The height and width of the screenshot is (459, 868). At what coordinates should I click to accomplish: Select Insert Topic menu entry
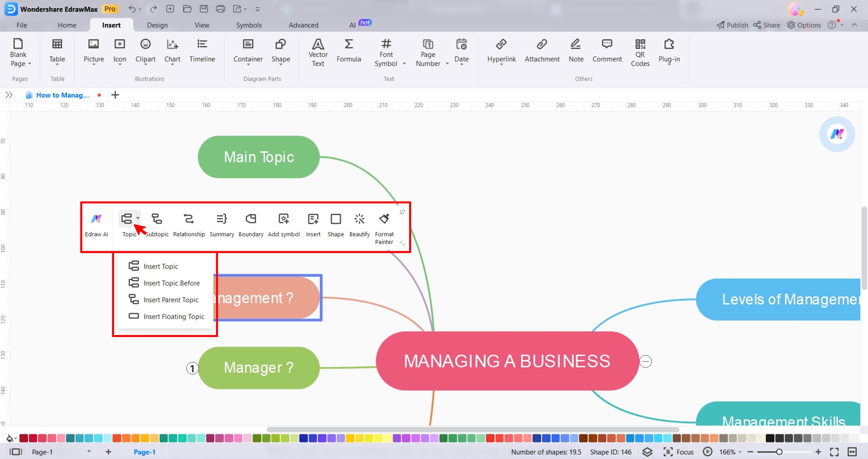[x=165, y=266]
